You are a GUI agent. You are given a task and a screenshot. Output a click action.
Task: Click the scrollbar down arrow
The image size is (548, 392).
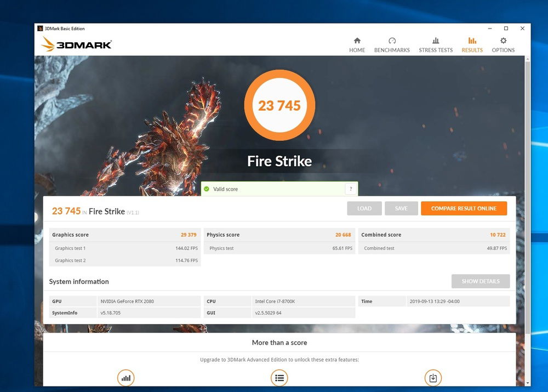click(527, 383)
